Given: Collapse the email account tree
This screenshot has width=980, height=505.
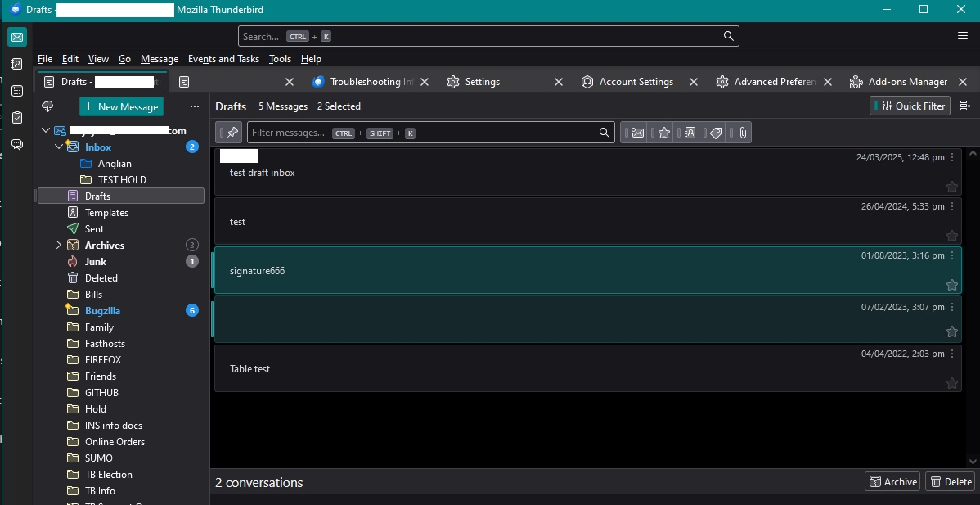Looking at the screenshot, I should click(x=46, y=131).
